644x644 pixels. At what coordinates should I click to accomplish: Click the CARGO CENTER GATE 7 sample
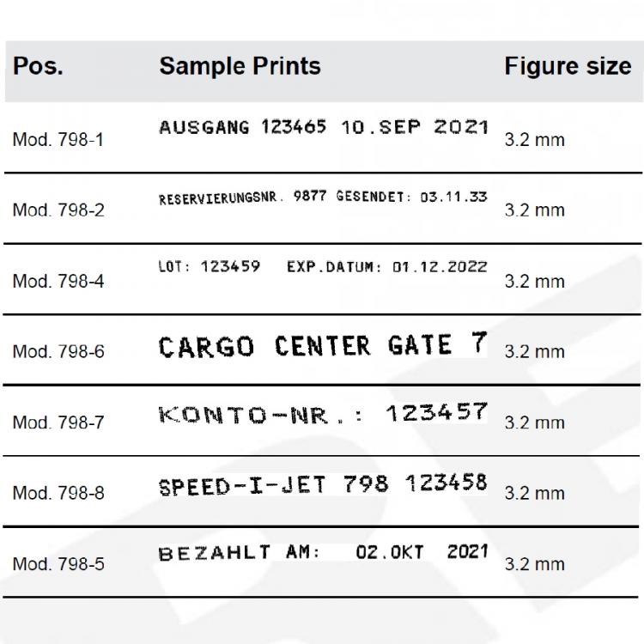pyautogui.click(x=323, y=345)
